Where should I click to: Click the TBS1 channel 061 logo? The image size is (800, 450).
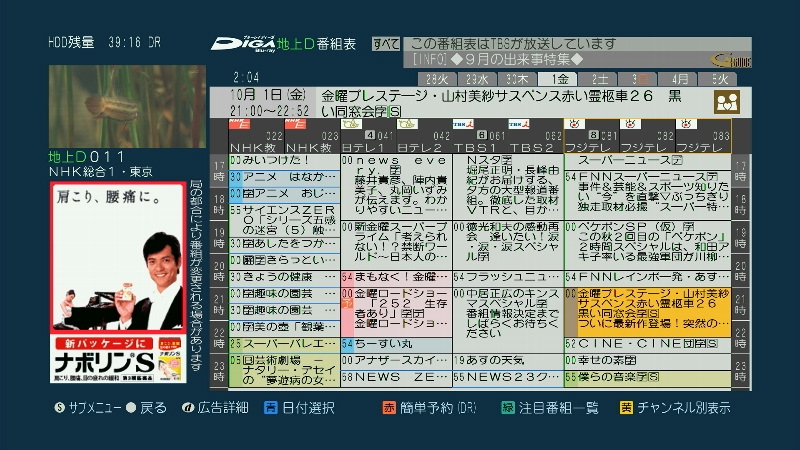(463, 124)
